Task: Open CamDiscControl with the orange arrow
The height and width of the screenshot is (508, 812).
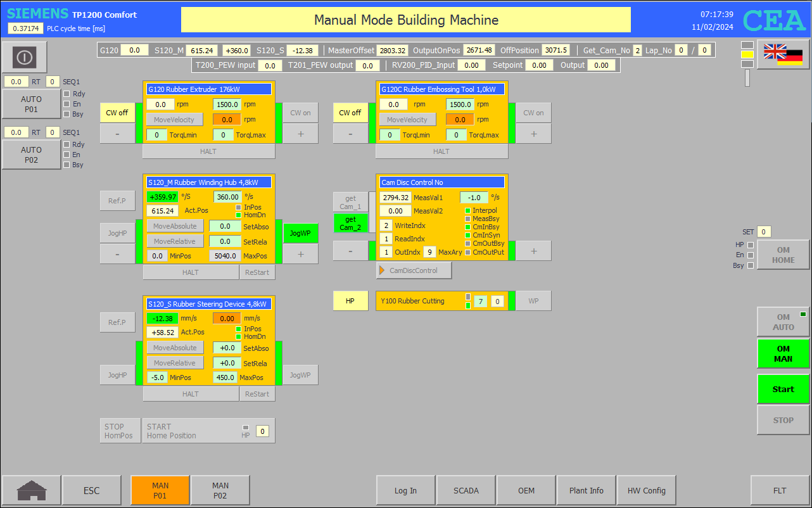Action: [x=414, y=270]
